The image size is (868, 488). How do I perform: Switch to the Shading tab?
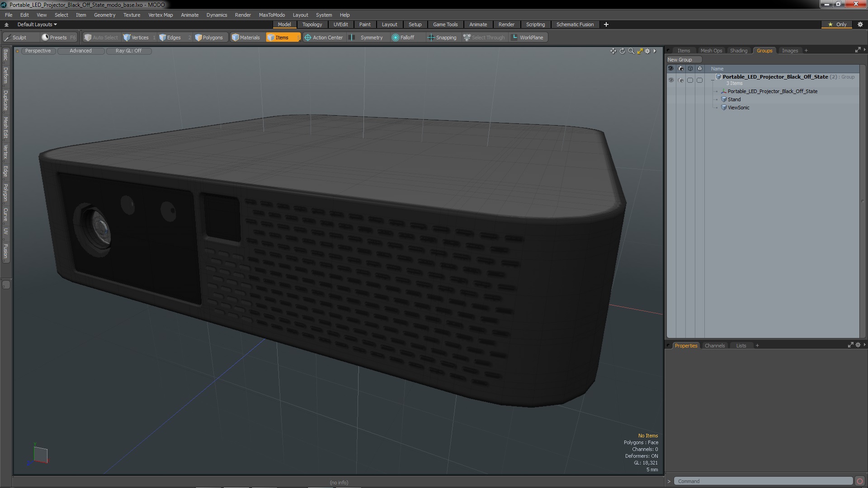738,51
